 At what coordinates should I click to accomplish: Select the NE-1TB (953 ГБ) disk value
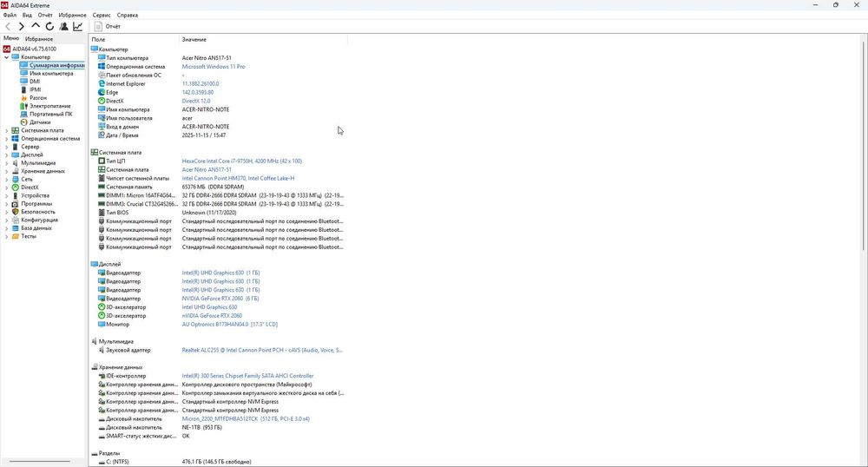click(x=202, y=428)
